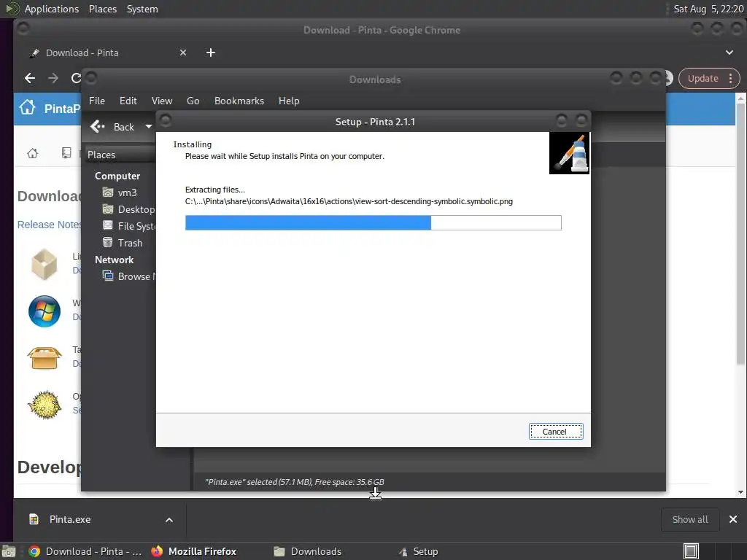This screenshot has width=747, height=560.
Task: Click Pinta.exe selected status bar text
Action: pyautogui.click(x=295, y=482)
